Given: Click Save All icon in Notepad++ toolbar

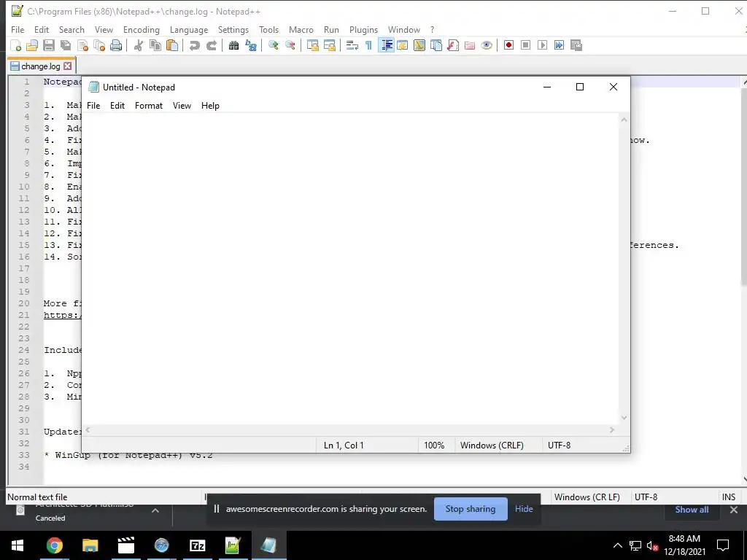Looking at the screenshot, I should click(65, 45).
